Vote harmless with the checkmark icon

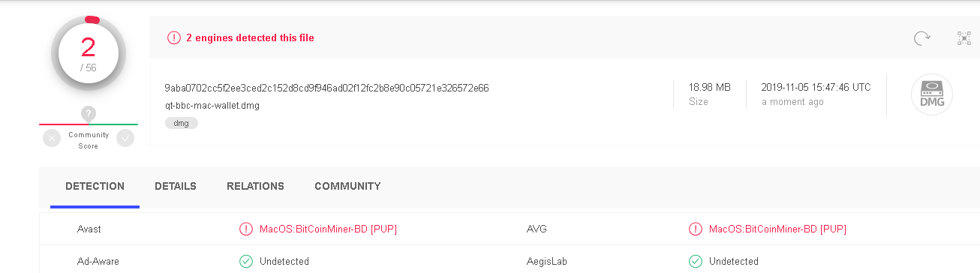tap(125, 138)
